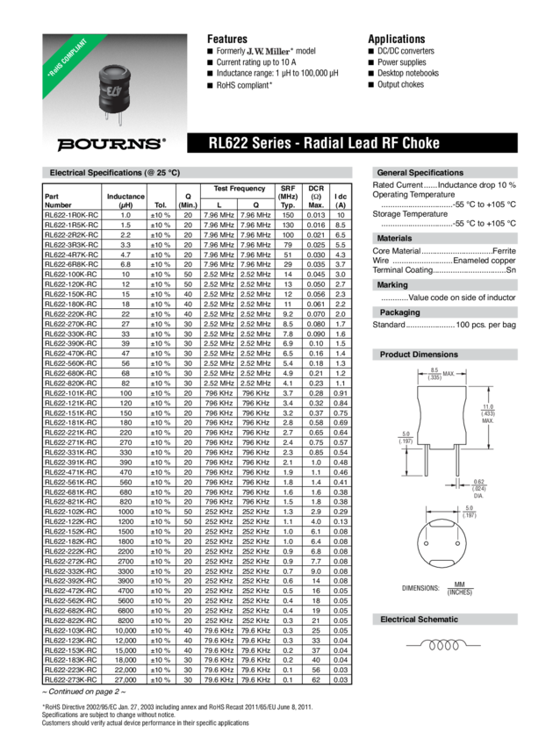Image resolution: width=560 pixels, height=746 pixels.
Task: Click the SRF (MHz) Typ. header
Action: 288,197
